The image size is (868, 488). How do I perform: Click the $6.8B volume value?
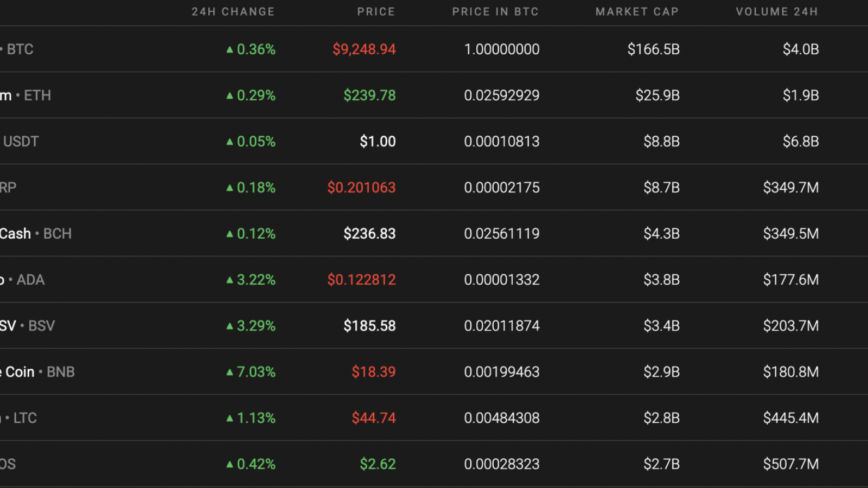[x=801, y=142]
